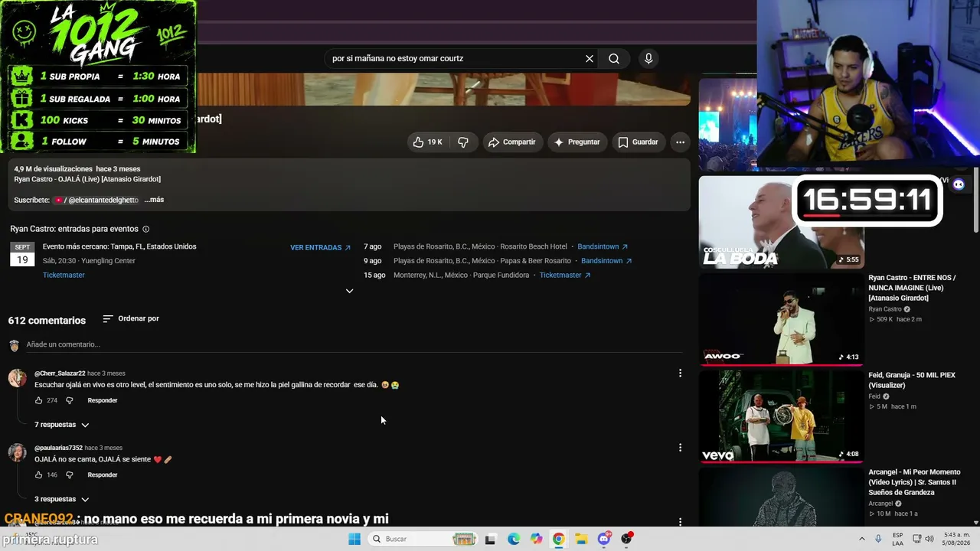Viewport: 980px width, 551px height.
Task: Clear the YouTube search box text
Action: point(590,58)
